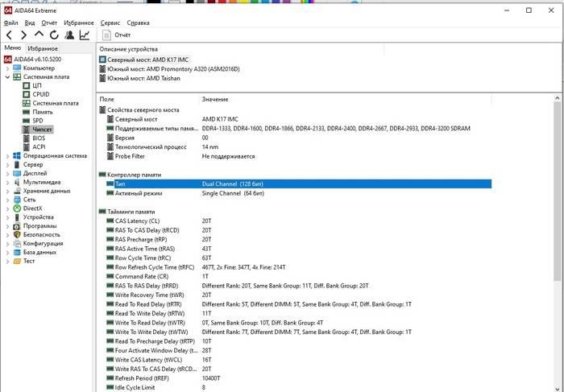The height and width of the screenshot is (392, 564).
Task: Expand the Дисплей tree node
Action: coord(7,174)
